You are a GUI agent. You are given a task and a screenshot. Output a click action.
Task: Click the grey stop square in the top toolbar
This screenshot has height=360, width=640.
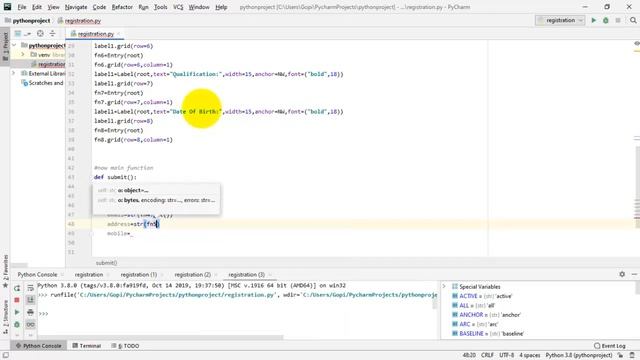point(618,20)
